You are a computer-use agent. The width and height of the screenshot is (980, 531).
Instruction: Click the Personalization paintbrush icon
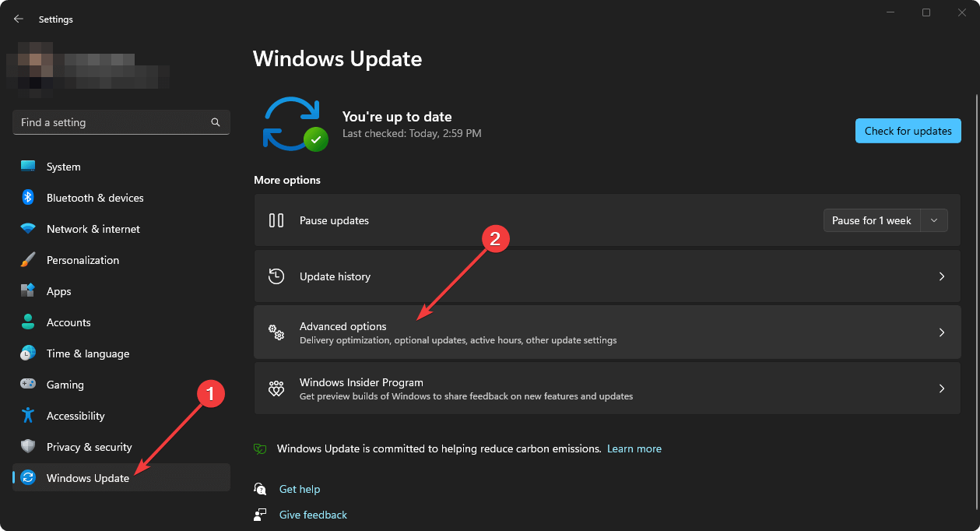coord(28,260)
